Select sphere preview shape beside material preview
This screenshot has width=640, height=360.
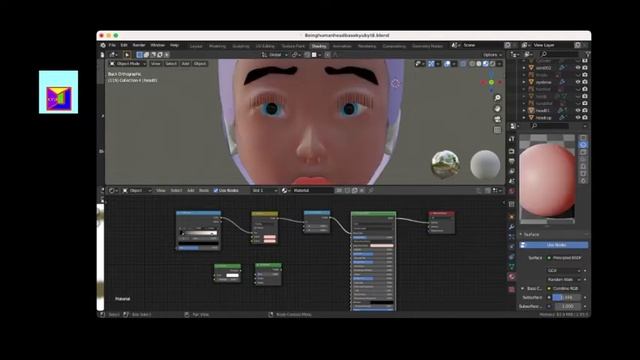pyautogui.click(x=583, y=145)
